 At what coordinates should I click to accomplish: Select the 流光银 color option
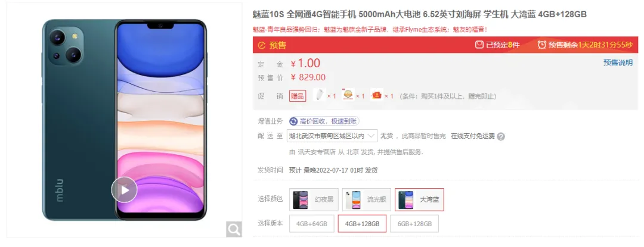click(x=367, y=199)
